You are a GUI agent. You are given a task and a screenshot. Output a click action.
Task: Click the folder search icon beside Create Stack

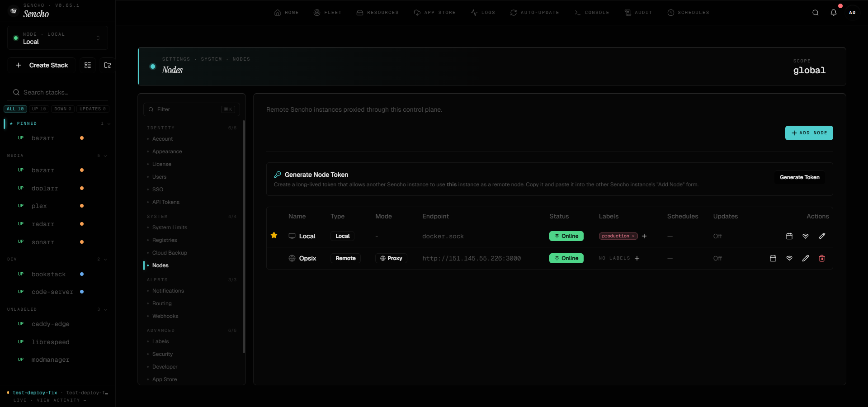108,65
